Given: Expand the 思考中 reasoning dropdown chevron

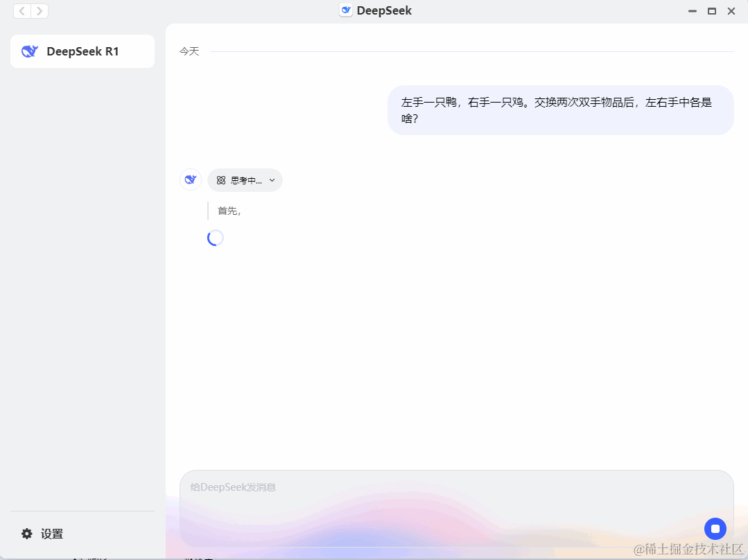Looking at the screenshot, I should 272,180.
